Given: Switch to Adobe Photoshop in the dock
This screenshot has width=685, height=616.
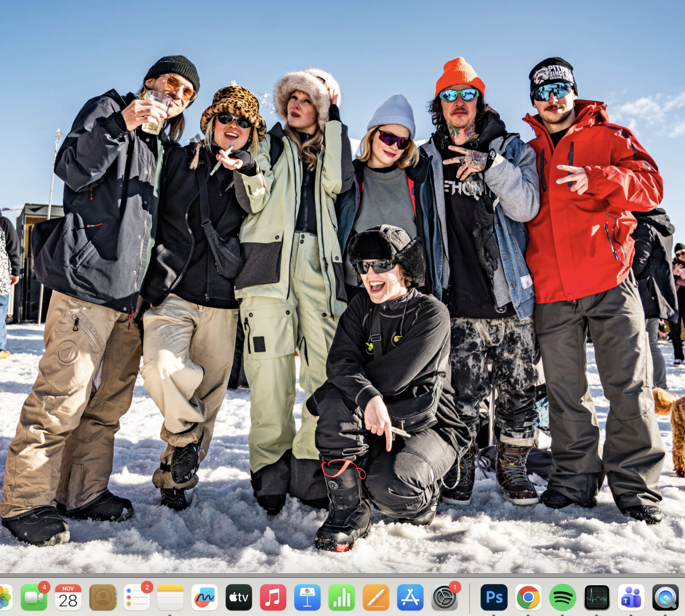Looking at the screenshot, I should 494,597.
